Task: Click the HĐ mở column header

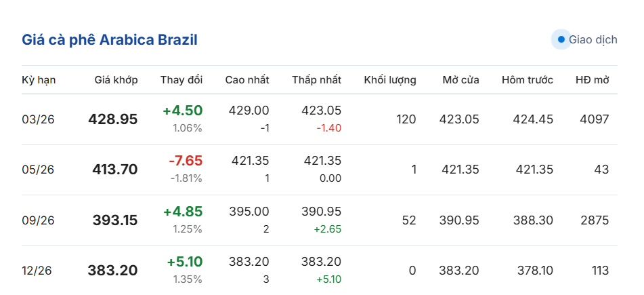Action: coord(593,80)
